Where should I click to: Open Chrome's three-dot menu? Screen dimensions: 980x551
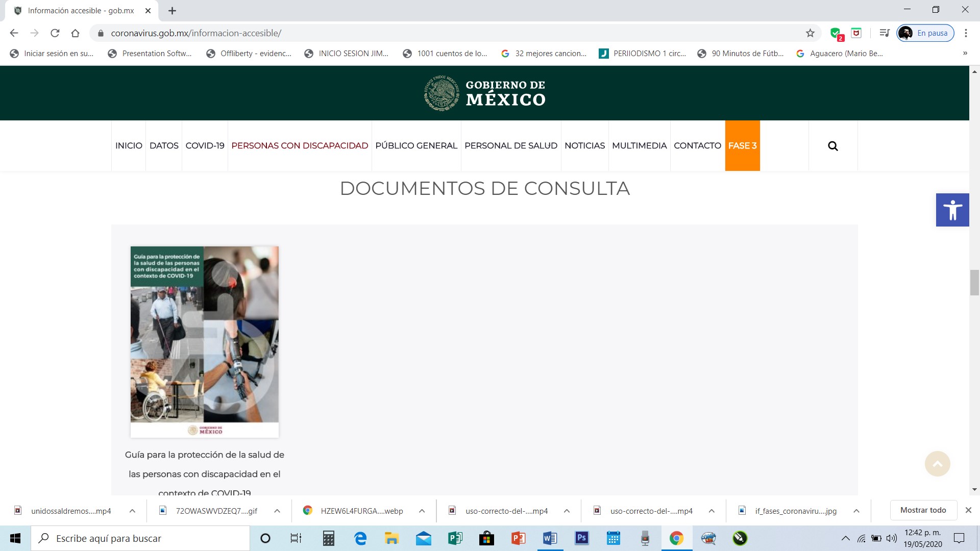(966, 33)
